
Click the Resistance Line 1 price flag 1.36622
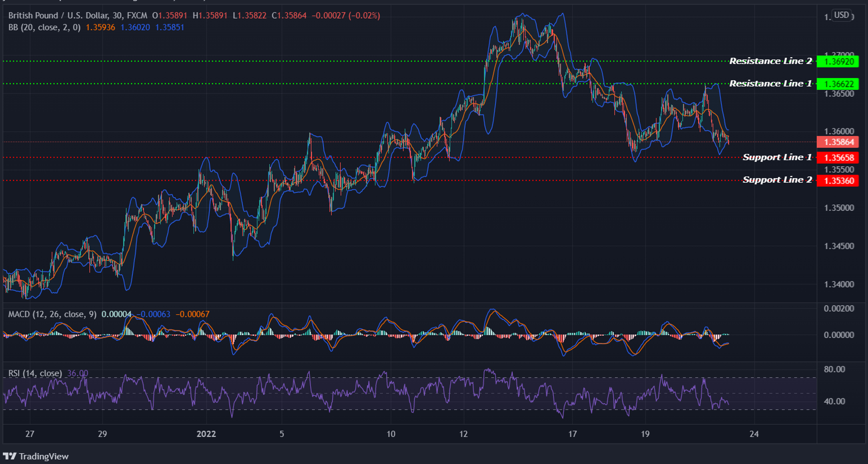coord(840,84)
